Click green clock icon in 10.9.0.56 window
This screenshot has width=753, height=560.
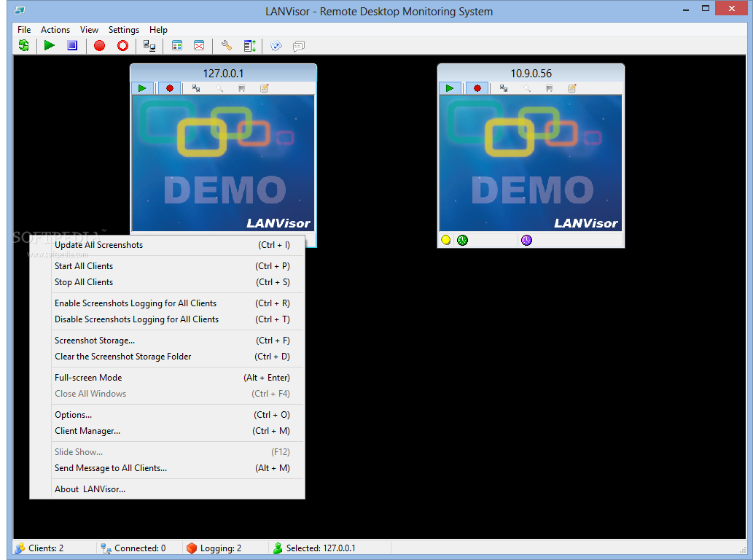(x=462, y=240)
